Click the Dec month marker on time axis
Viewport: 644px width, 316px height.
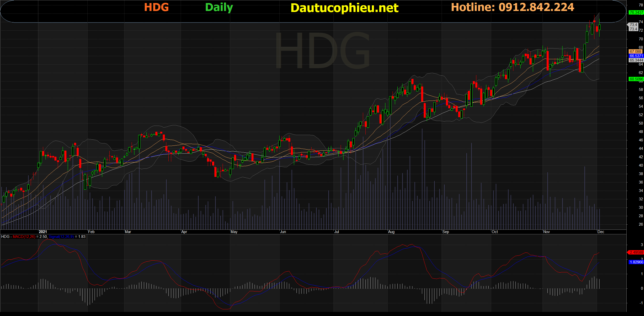click(x=601, y=232)
